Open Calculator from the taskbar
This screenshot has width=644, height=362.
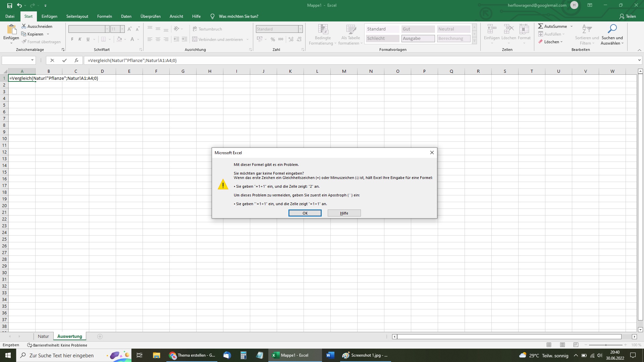(244, 355)
